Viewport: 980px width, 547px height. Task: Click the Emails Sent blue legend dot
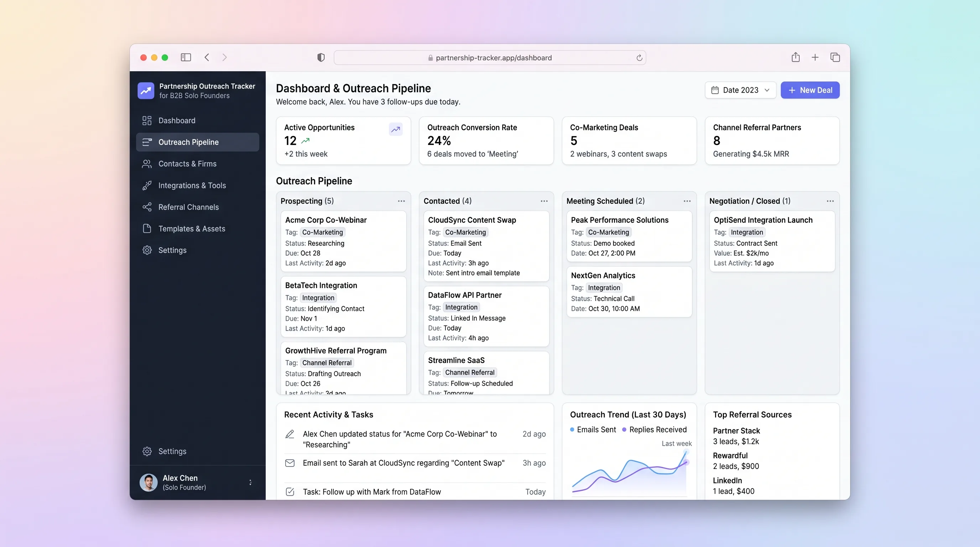tap(572, 430)
